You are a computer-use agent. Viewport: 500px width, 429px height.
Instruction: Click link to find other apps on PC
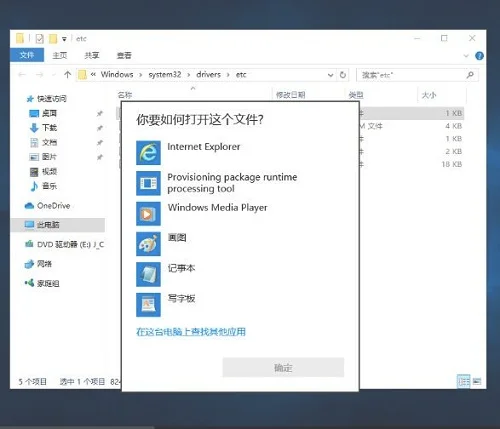(191, 332)
